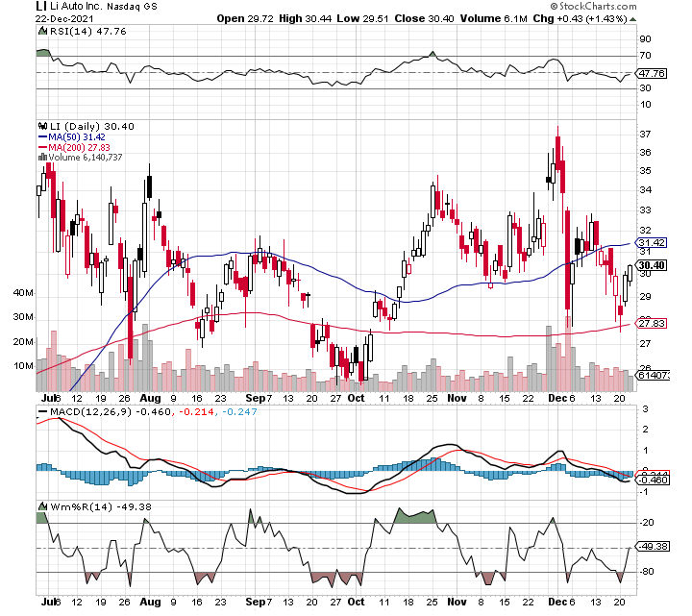
Task: Click the MA(200) 27.83 legend text
Action: click(79, 147)
